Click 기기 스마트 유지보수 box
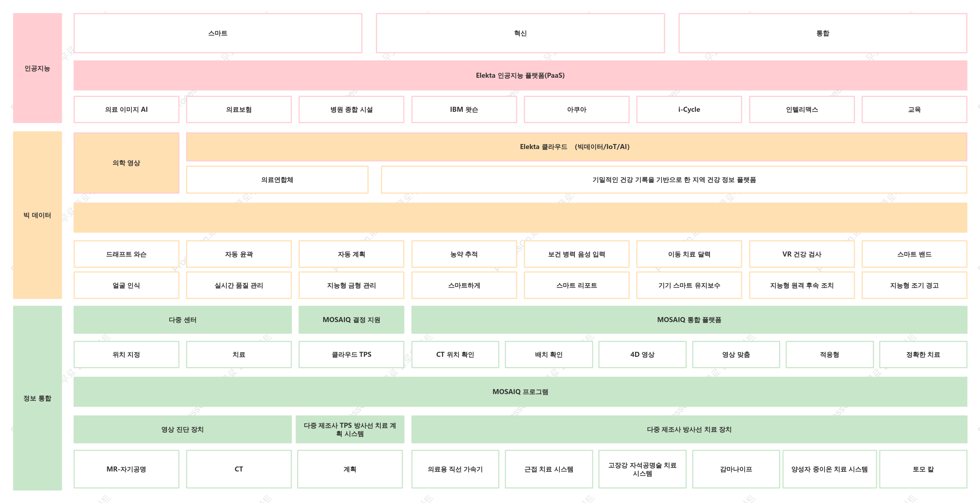Screen dimensions: 980x503 (x=689, y=286)
